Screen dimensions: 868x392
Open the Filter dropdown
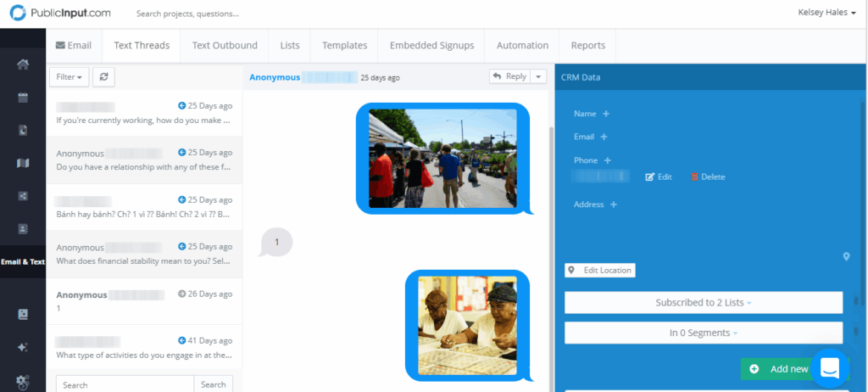69,77
